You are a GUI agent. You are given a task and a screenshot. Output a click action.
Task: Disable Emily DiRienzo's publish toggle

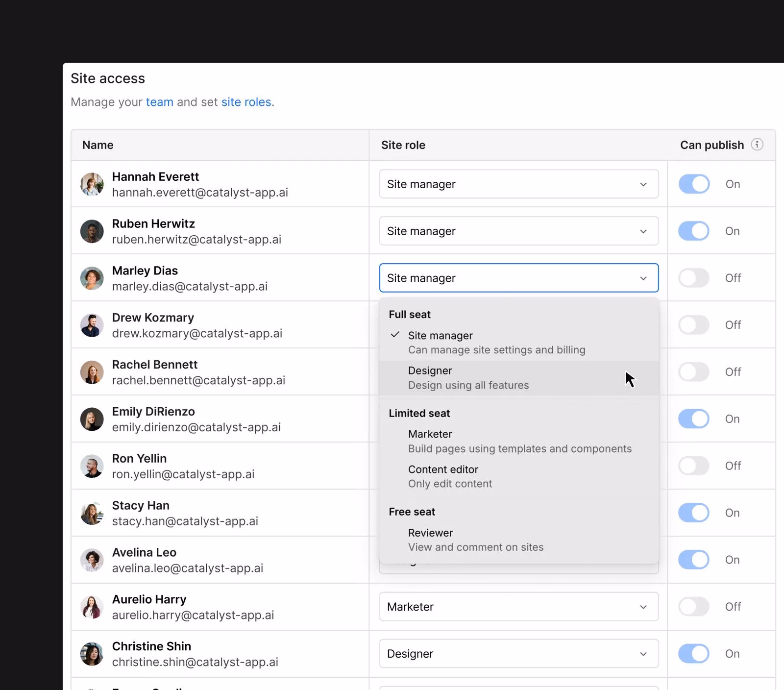pos(694,419)
